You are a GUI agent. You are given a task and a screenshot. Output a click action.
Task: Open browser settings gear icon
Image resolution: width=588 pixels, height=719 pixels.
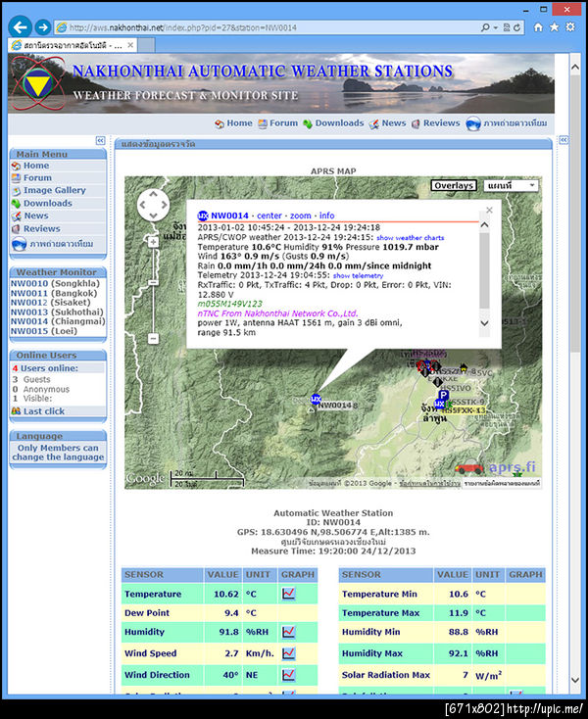click(x=570, y=27)
